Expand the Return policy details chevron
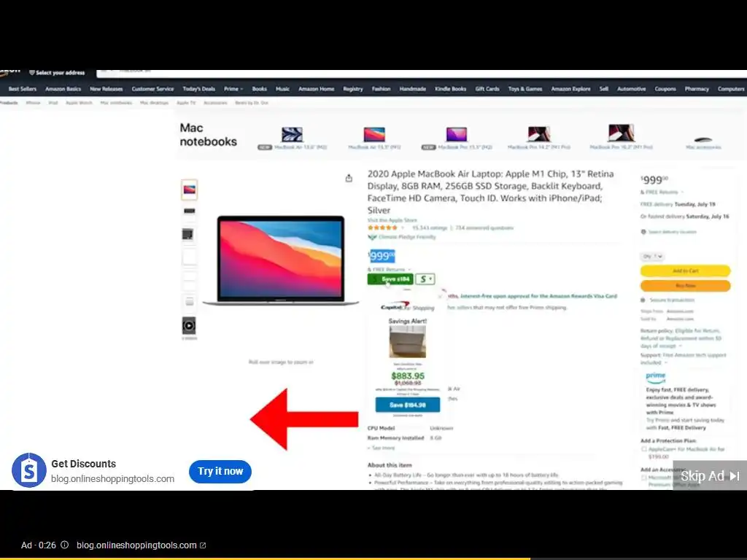Screen dimensions: 747x560 [681, 346]
